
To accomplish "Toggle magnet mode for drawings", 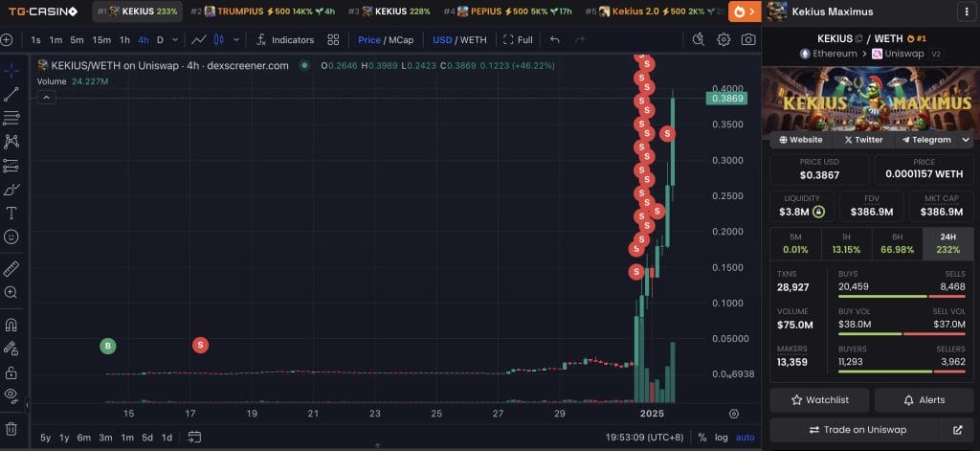I will coord(11,325).
